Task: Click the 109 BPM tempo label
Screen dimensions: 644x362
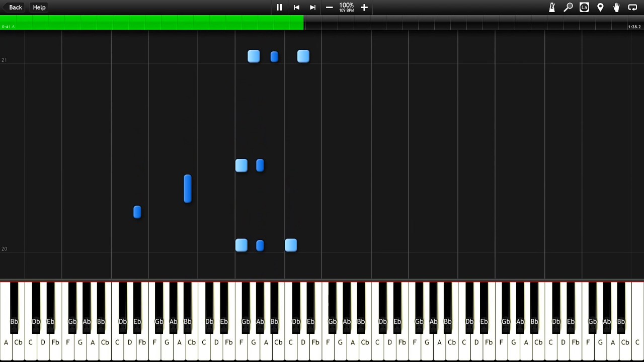Action: (x=346, y=11)
